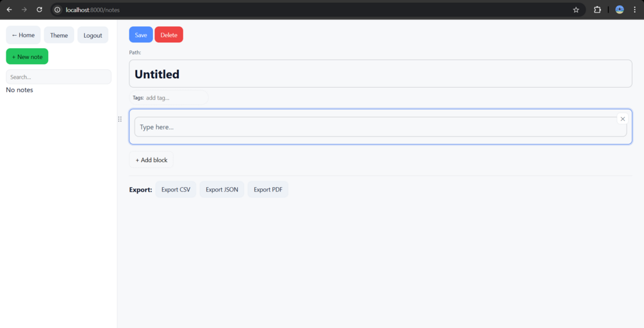
Task: View site information icon in address bar
Action: click(x=58, y=10)
